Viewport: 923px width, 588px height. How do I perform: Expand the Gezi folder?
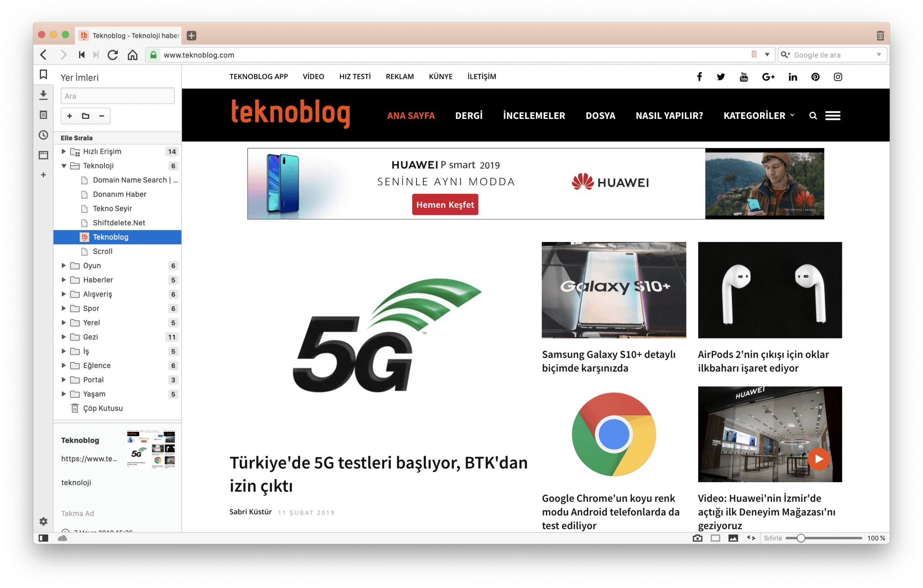point(64,337)
